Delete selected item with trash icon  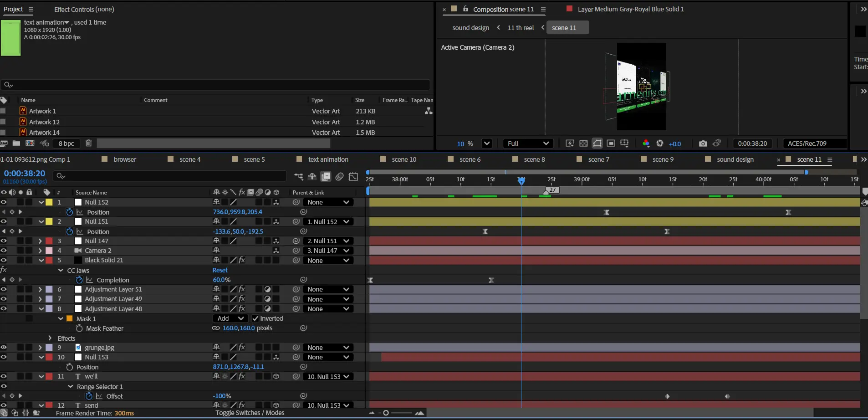pyautogui.click(x=88, y=143)
